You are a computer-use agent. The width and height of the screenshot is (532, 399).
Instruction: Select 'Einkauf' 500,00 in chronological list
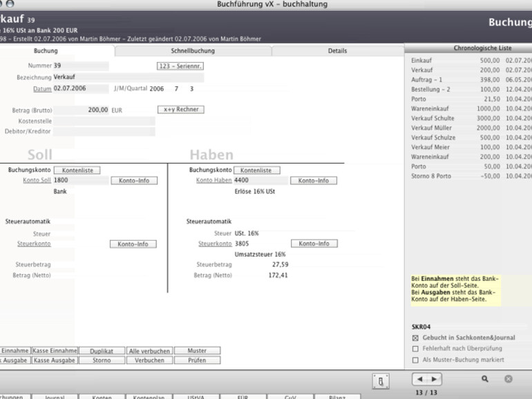471,60
